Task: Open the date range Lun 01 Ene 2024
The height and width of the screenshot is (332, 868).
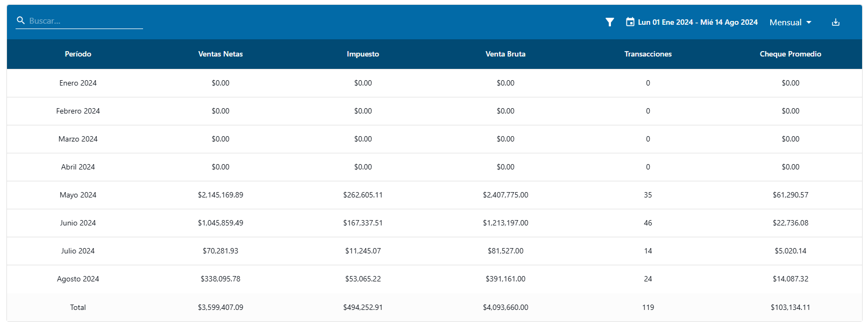Action: point(698,22)
